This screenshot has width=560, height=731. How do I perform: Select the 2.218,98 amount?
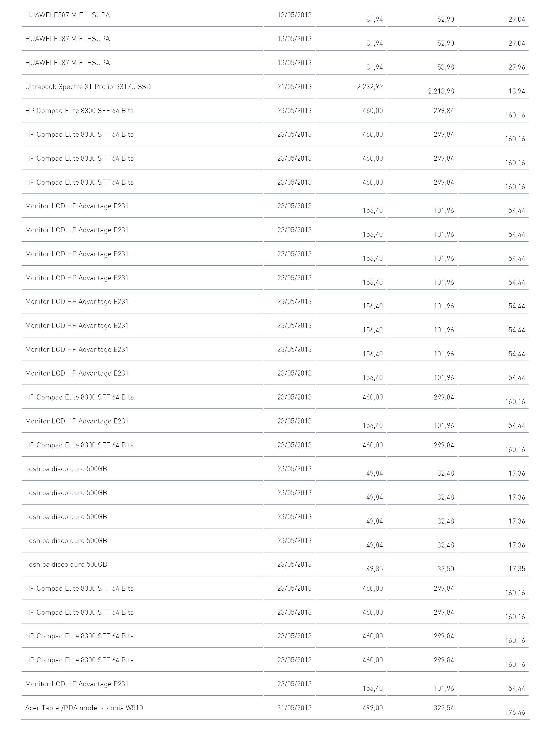pyautogui.click(x=441, y=91)
